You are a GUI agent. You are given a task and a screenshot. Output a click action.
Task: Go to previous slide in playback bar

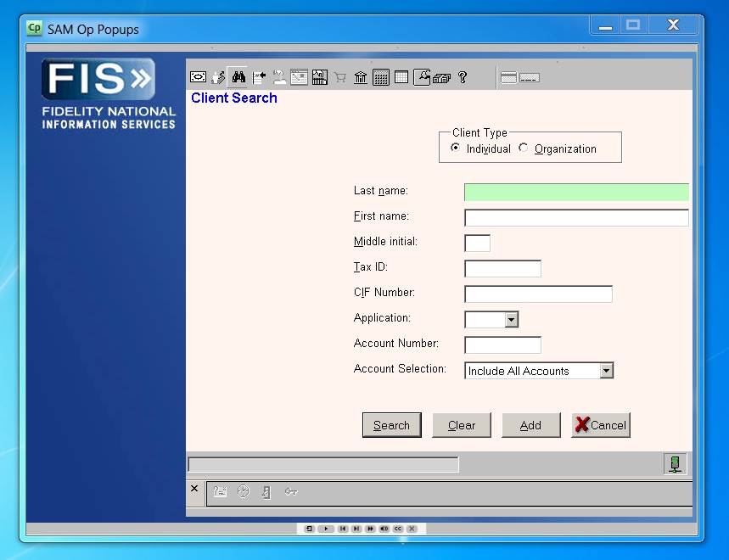[343, 529]
